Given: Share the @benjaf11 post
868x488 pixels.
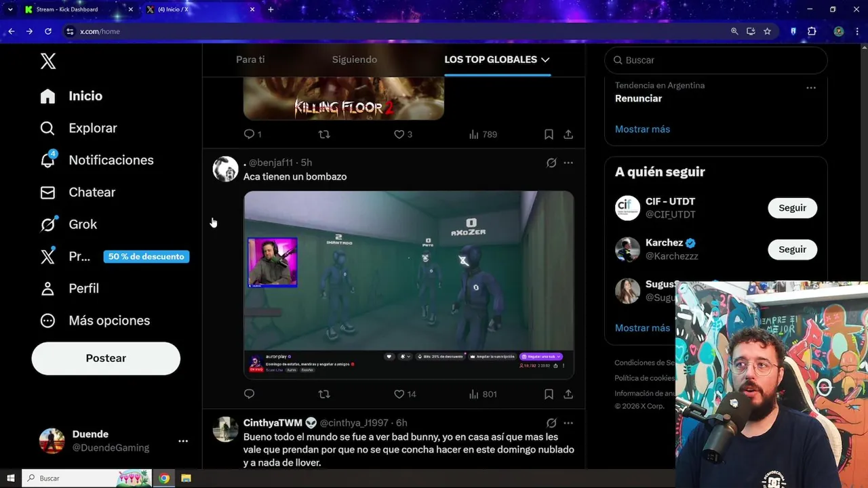Looking at the screenshot, I should click(x=568, y=394).
